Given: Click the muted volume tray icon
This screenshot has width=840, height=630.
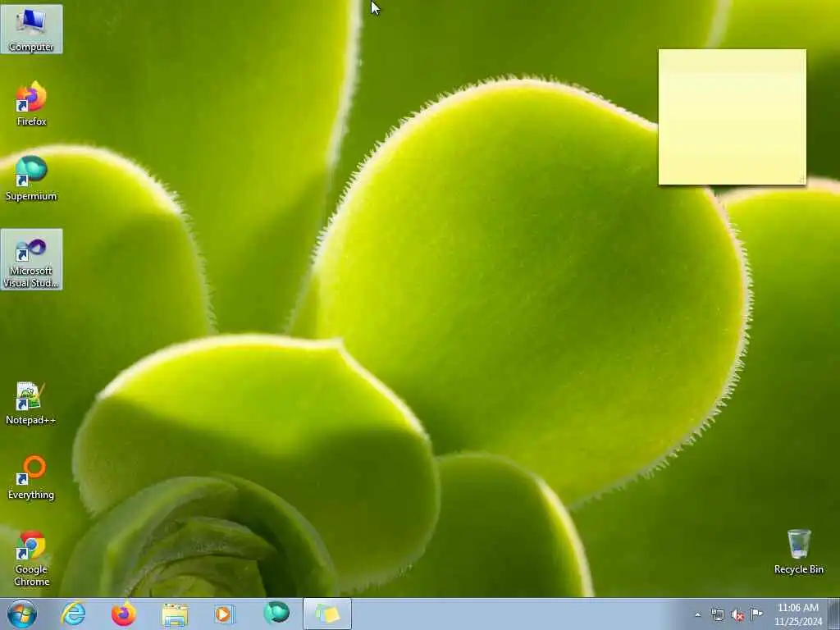Looking at the screenshot, I should pos(737,615).
